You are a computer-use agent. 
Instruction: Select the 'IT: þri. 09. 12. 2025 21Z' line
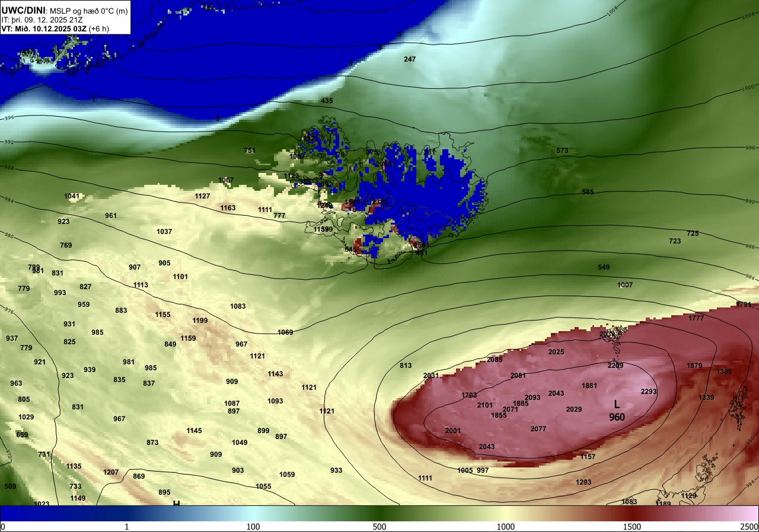43,20
